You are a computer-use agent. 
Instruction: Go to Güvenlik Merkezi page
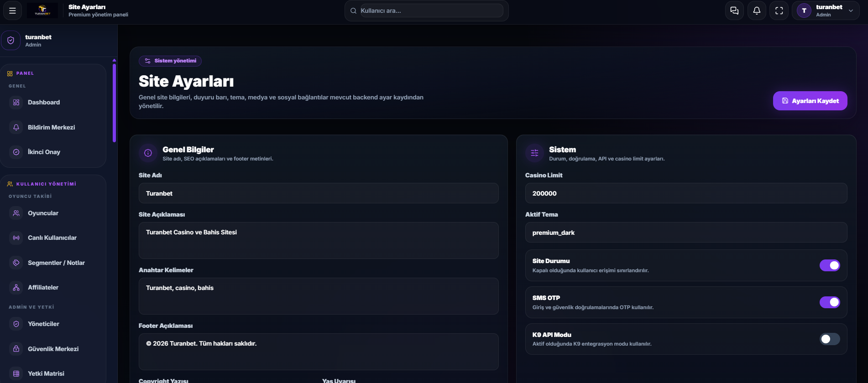(53, 349)
